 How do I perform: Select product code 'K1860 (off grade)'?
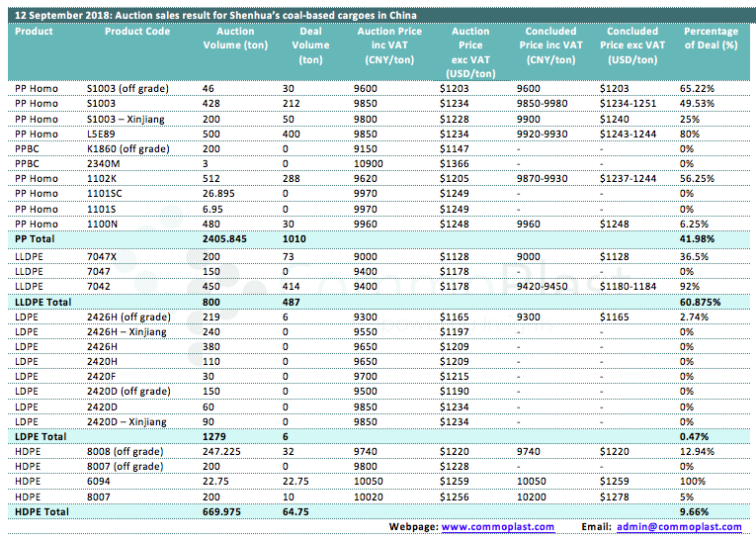[128, 149]
